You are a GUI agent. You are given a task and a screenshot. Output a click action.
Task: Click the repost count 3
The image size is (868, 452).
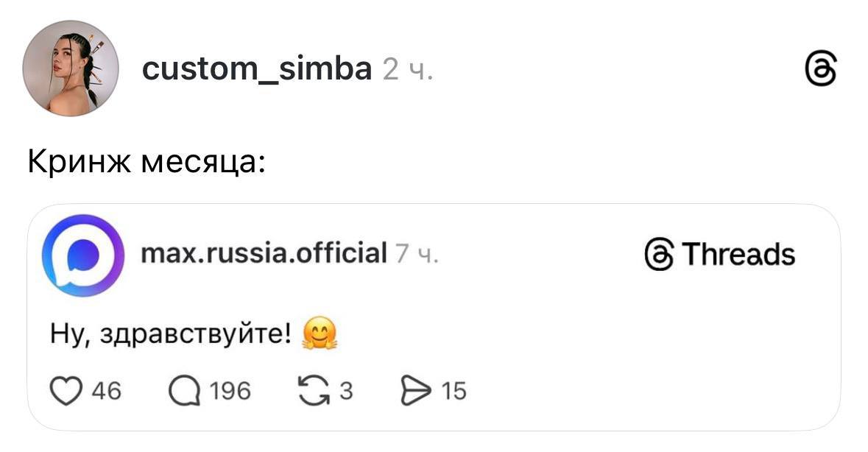coord(346,391)
